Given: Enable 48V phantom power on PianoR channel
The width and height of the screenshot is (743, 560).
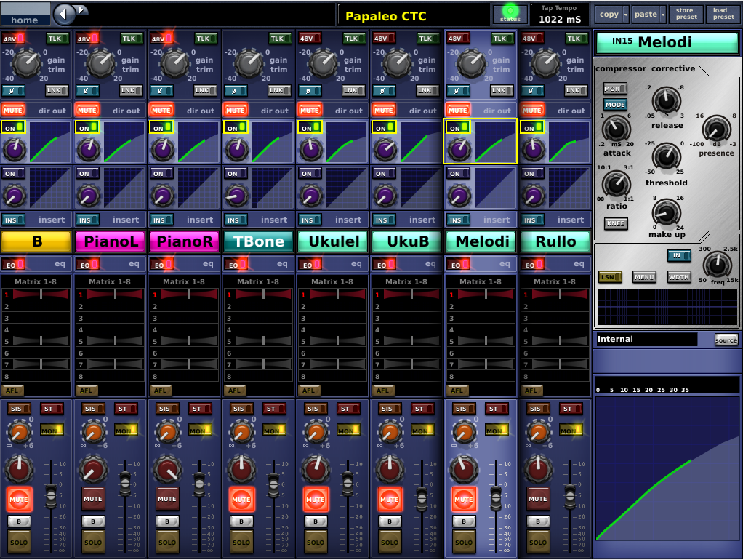Looking at the screenshot, I should point(159,39).
